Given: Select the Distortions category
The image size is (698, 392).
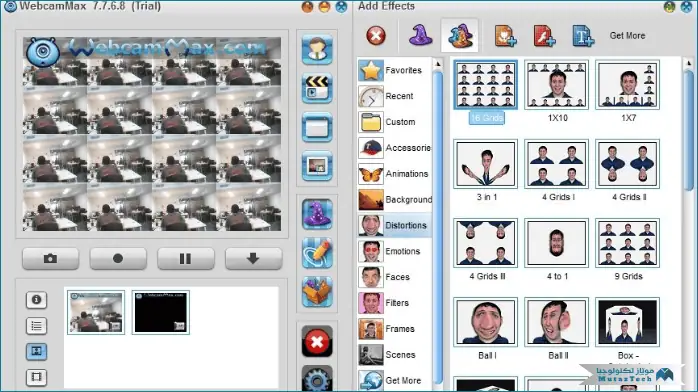Looking at the screenshot, I should [x=394, y=225].
